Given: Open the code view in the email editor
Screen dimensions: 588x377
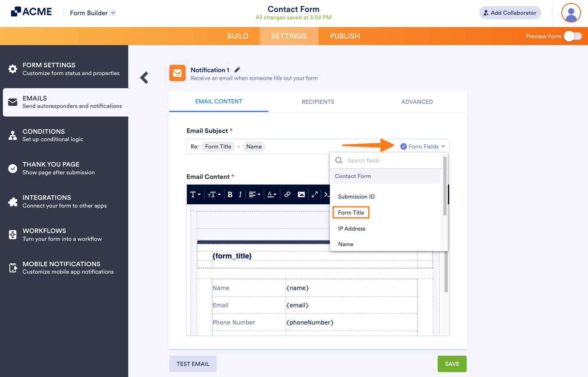Looking at the screenshot, I should pyautogui.click(x=327, y=194).
